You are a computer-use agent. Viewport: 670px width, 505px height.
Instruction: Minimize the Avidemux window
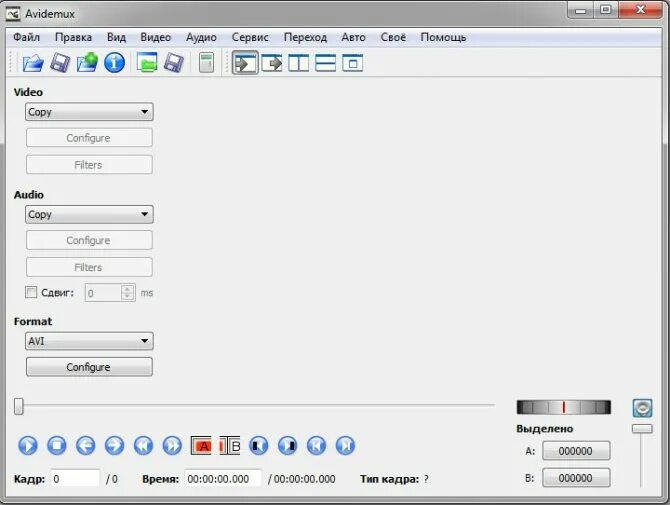[580, 10]
